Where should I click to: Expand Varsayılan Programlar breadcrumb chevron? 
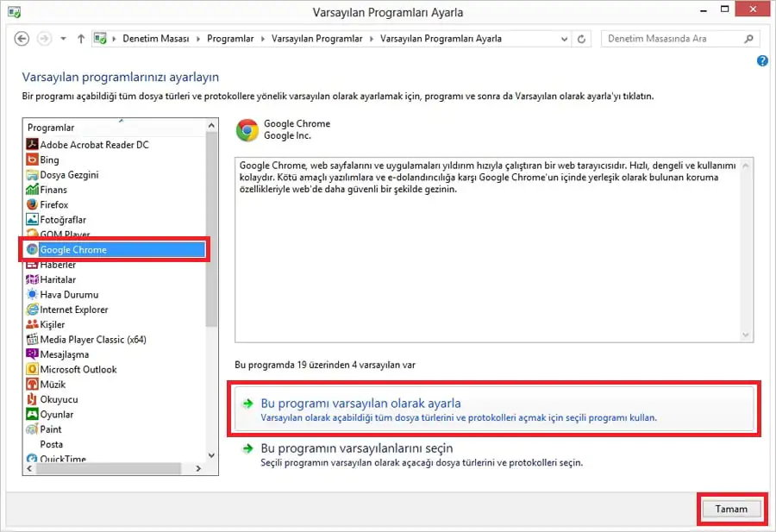click(372, 39)
